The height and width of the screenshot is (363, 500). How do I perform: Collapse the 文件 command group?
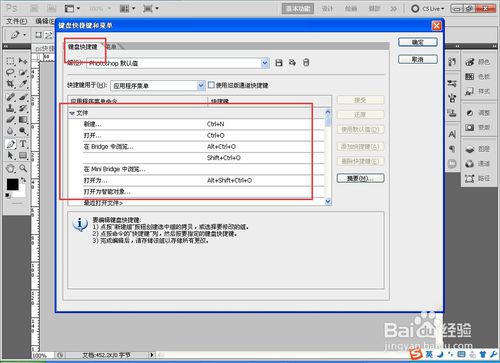tap(72, 114)
